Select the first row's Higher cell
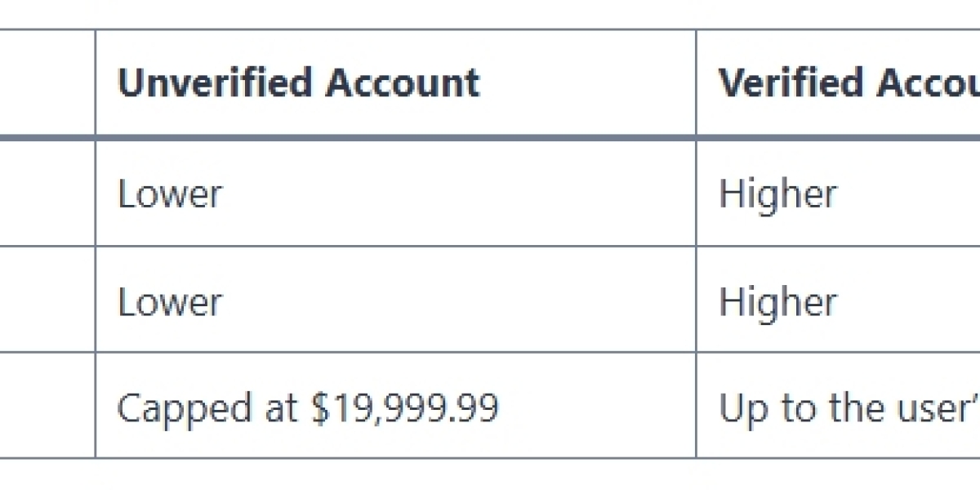 pyautogui.click(x=838, y=194)
